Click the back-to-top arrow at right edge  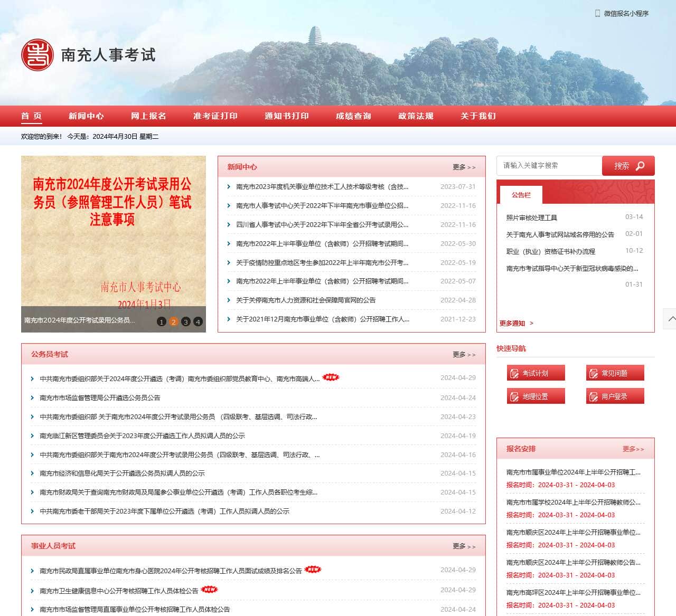tap(670, 319)
